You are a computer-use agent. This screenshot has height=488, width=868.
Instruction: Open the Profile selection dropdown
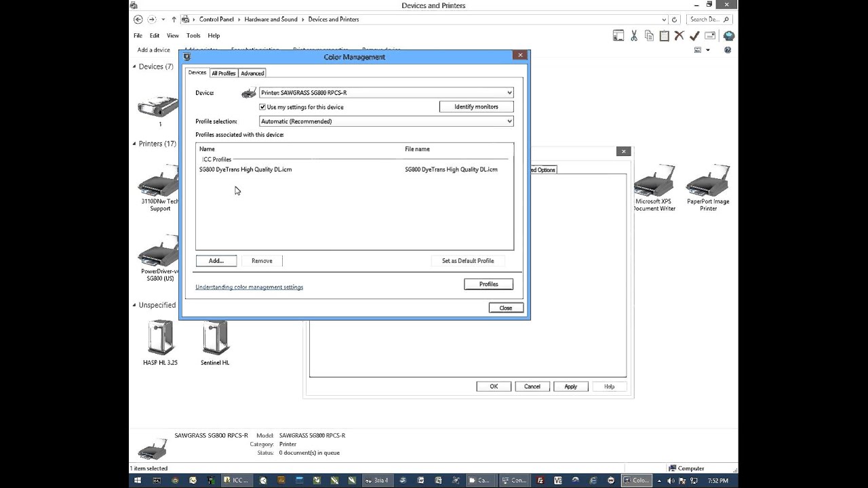click(386, 121)
